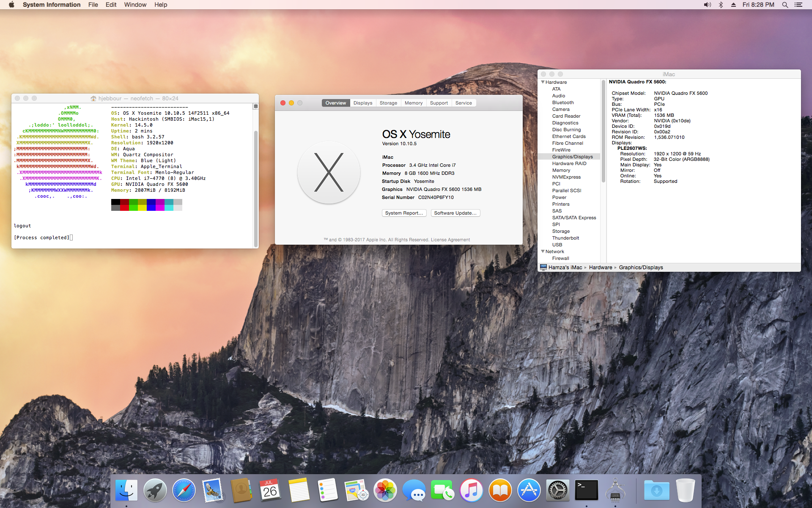Open Photos colorful flower icon in Dock
This screenshot has width=812, height=508.
coord(385,491)
